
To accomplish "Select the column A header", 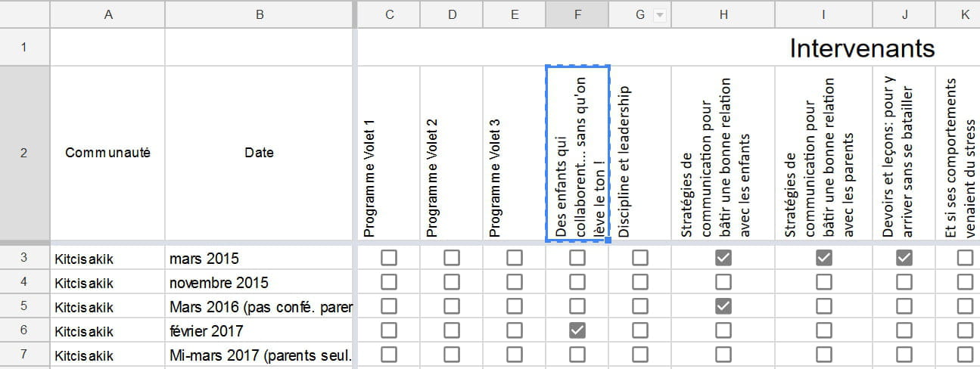I will coord(108,15).
